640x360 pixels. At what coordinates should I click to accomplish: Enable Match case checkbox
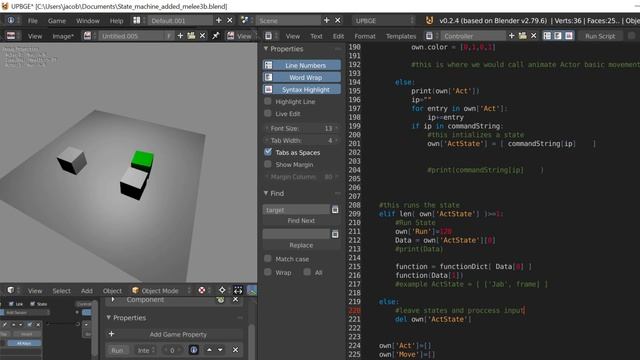pos(268,258)
